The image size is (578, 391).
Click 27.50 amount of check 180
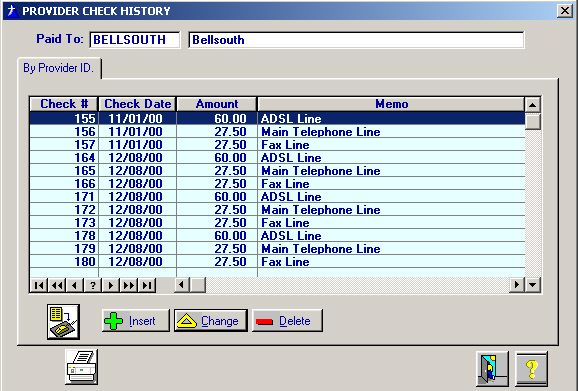[230, 262]
